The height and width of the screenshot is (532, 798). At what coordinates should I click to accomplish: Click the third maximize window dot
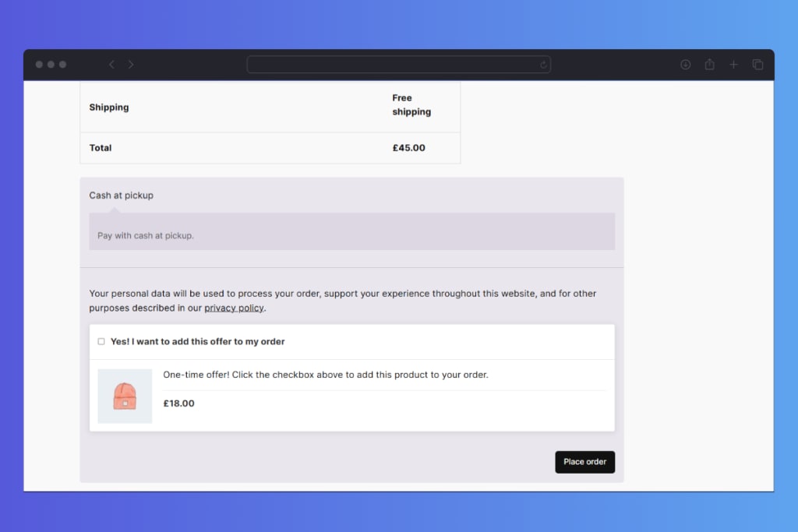click(62, 65)
